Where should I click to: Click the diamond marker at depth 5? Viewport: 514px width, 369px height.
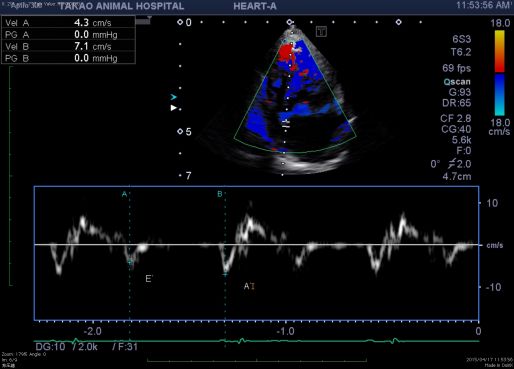coord(180,131)
